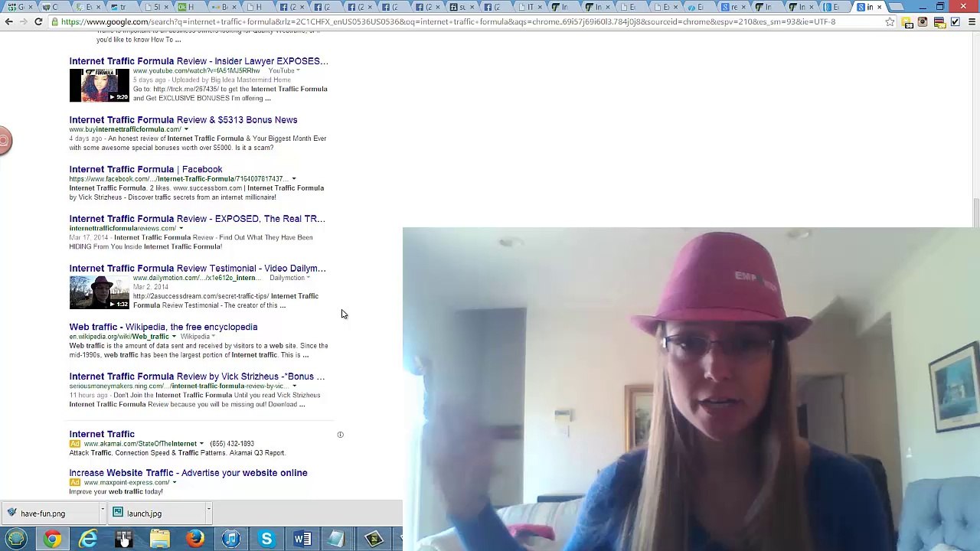Image resolution: width=980 pixels, height=551 pixels.
Task: Open dropdown arrow next to the YouTube result URL
Action: [x=298, y=71]
